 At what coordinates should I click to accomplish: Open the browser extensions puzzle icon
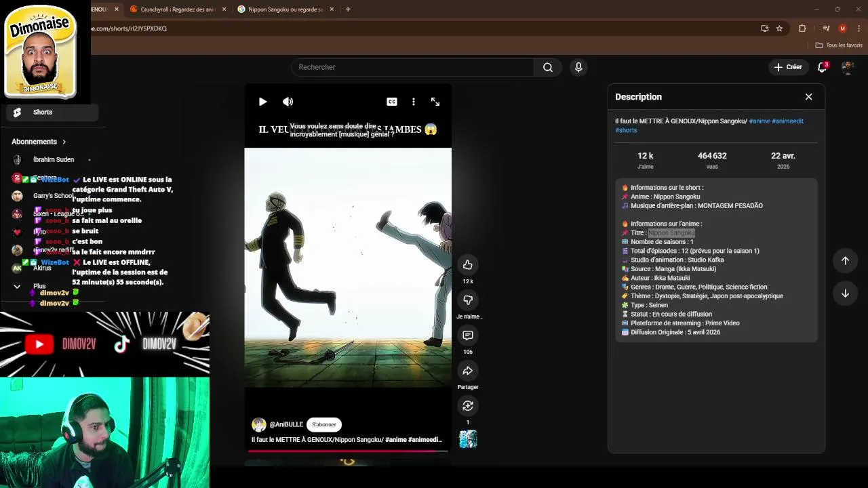pos(802,28)
